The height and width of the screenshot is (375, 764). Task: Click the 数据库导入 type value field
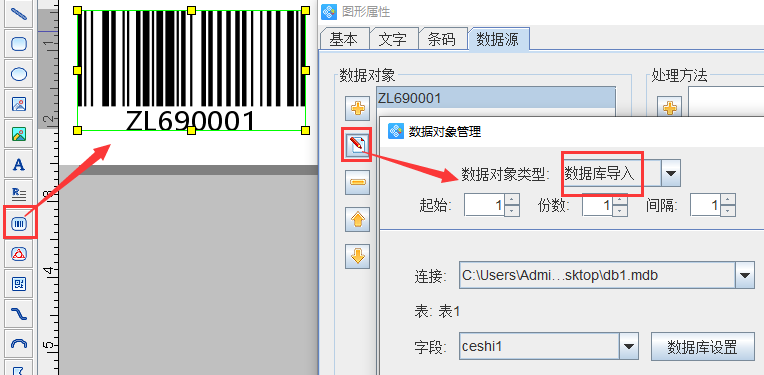pos(612,174)
